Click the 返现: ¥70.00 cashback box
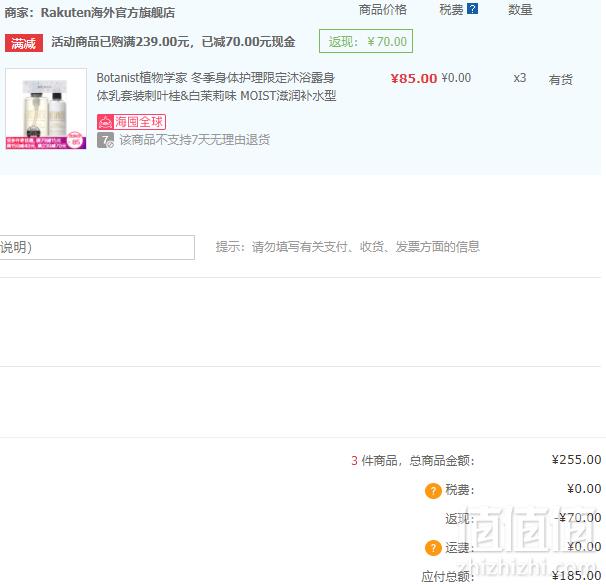 (366, 41)
